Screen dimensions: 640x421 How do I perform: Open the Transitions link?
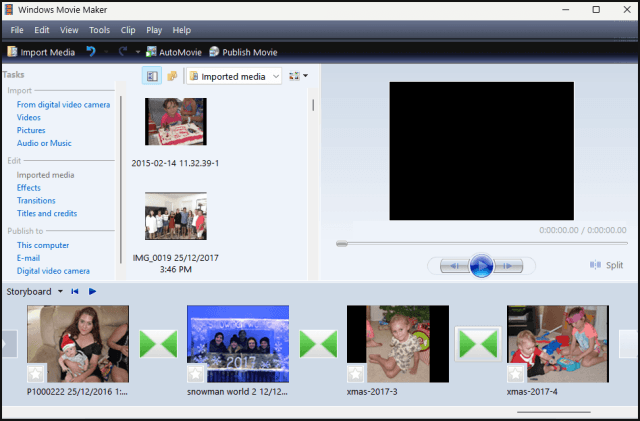pos(36,200)
